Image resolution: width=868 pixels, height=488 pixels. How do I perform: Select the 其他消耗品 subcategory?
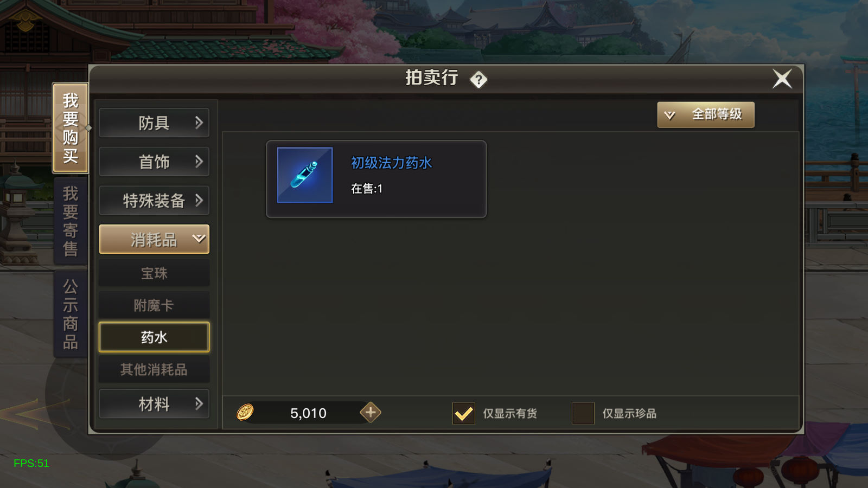tap(154, 369)
